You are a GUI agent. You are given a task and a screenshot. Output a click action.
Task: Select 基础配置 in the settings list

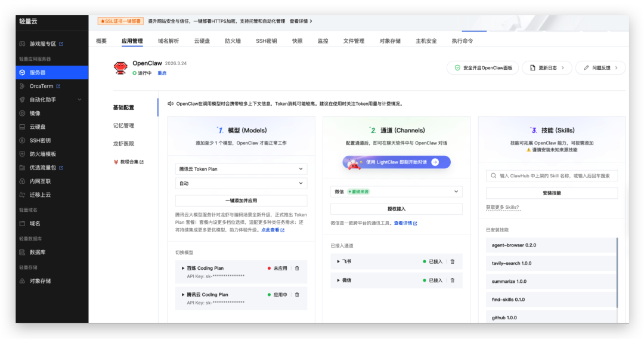pyautogui.click(x=123, y=107)
